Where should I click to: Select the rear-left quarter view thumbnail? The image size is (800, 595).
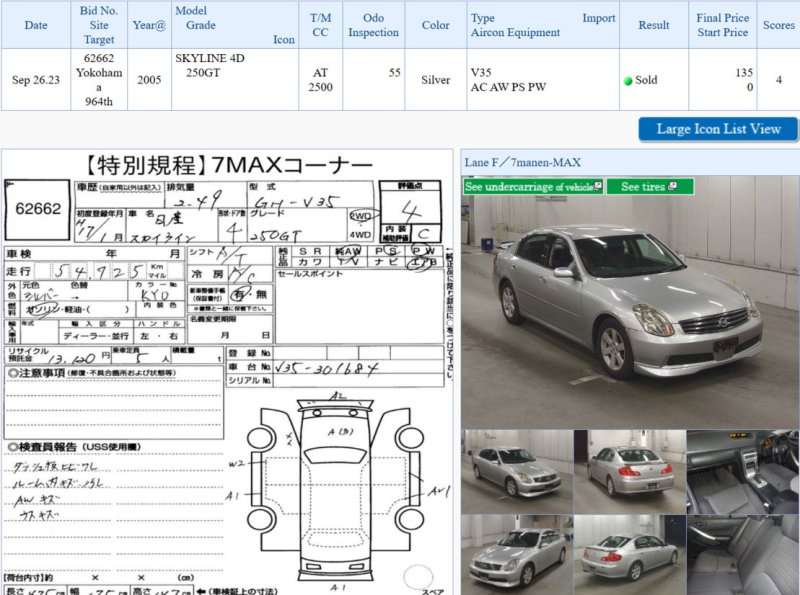629,555
